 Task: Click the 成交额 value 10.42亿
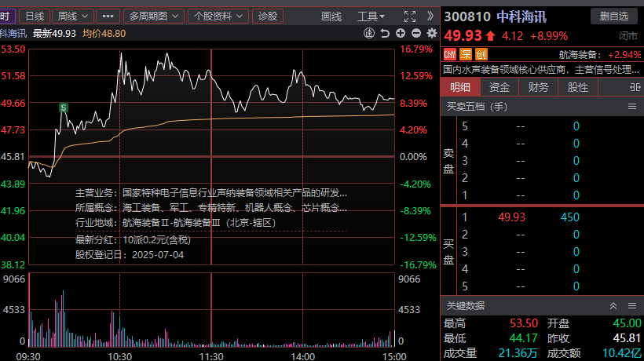(622, 353)
